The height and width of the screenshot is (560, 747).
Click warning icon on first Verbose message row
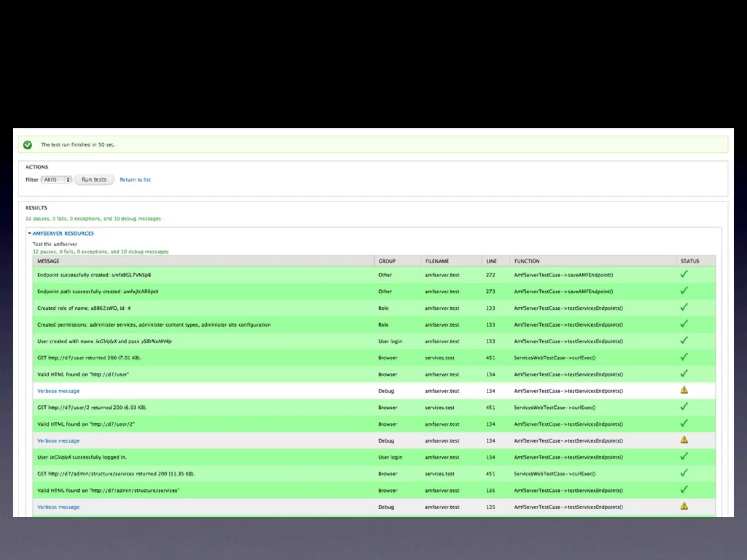pyautogui.click(x=684, y=390)
